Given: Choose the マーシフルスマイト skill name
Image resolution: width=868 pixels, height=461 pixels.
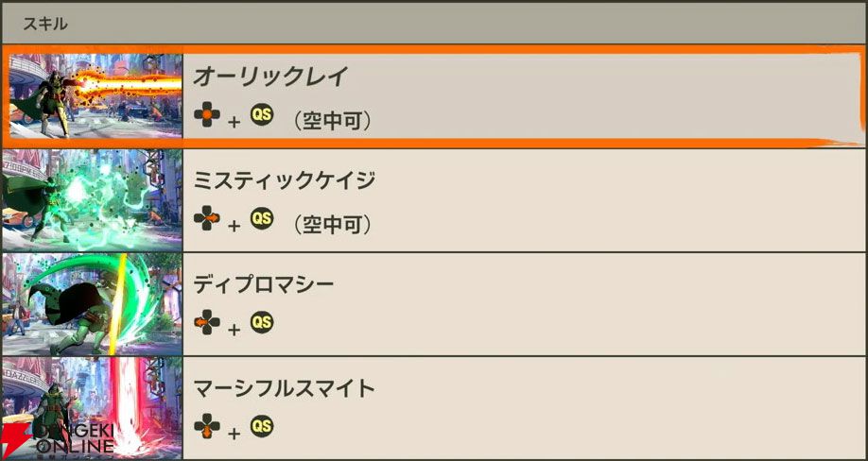Looking at the screenshot, I should (284, 389).
